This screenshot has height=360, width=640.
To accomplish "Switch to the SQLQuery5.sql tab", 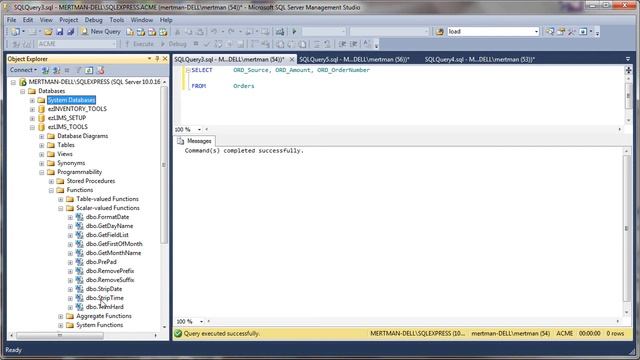I will point(354,59).
